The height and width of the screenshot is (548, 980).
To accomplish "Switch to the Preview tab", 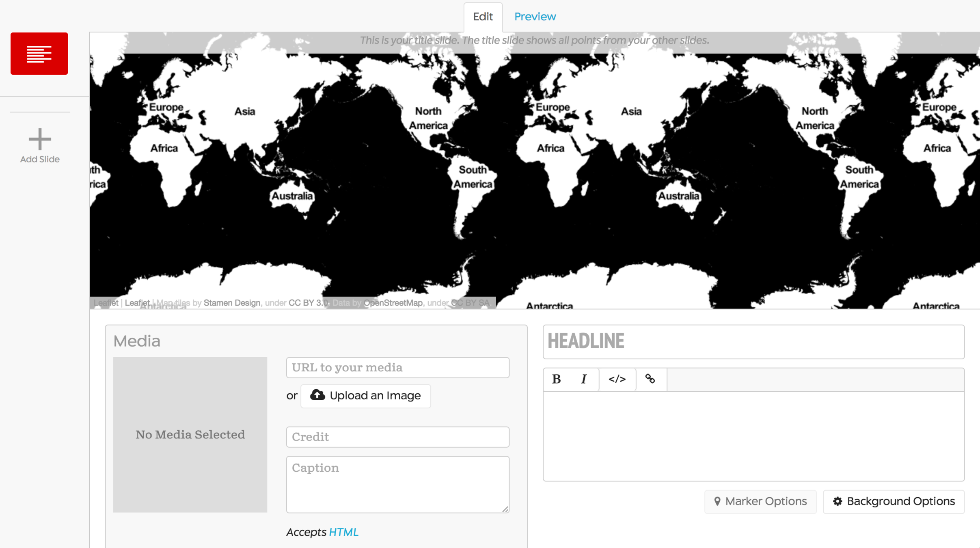I will coord(535,17).
